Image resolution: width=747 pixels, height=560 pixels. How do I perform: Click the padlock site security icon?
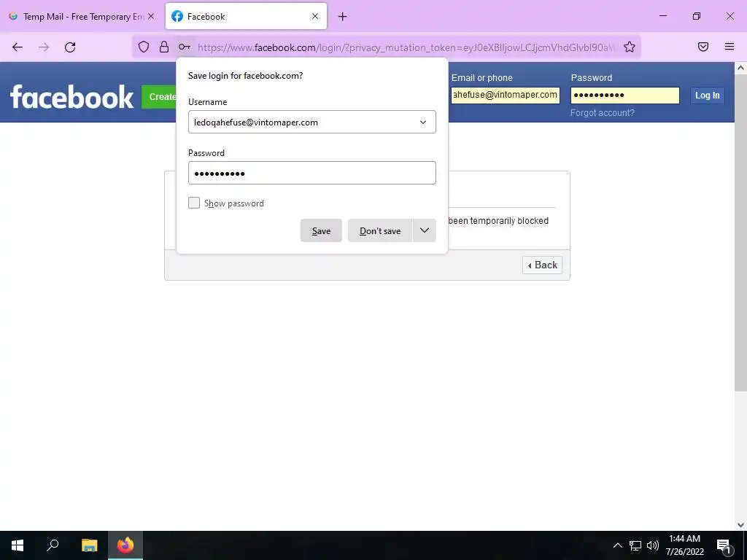[164, 47]
